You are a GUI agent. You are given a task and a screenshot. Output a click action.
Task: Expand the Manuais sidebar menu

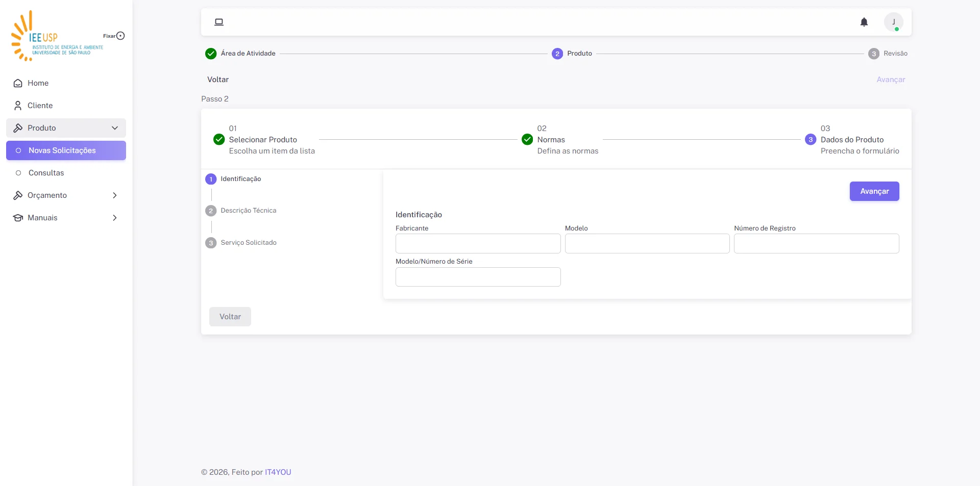66,218
